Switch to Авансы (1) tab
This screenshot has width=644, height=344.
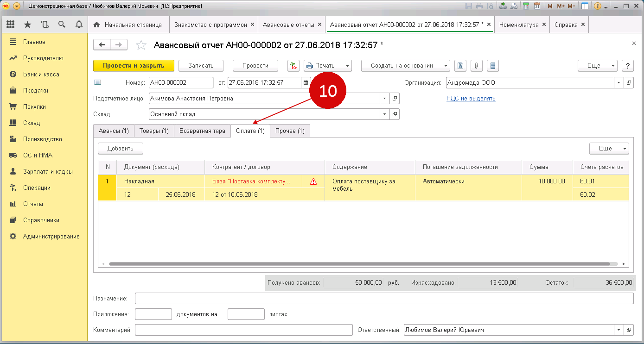(114, 131)
